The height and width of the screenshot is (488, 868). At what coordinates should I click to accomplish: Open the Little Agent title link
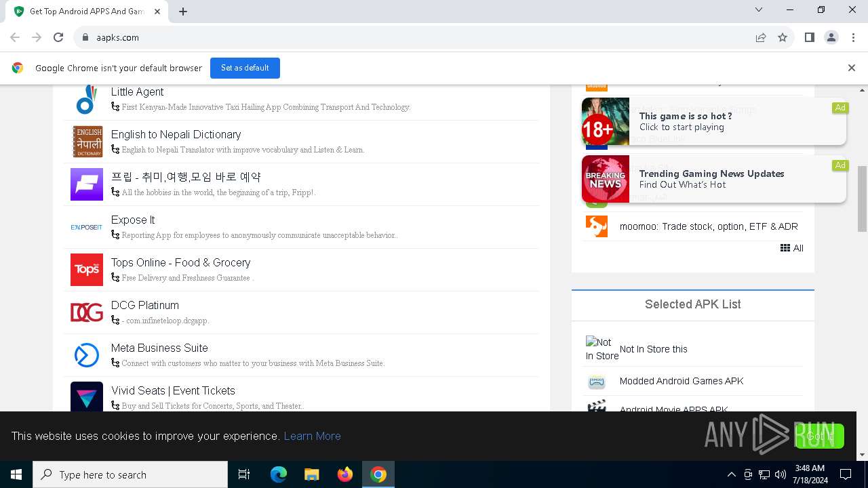pyautogui.click(x=137, y=91)
